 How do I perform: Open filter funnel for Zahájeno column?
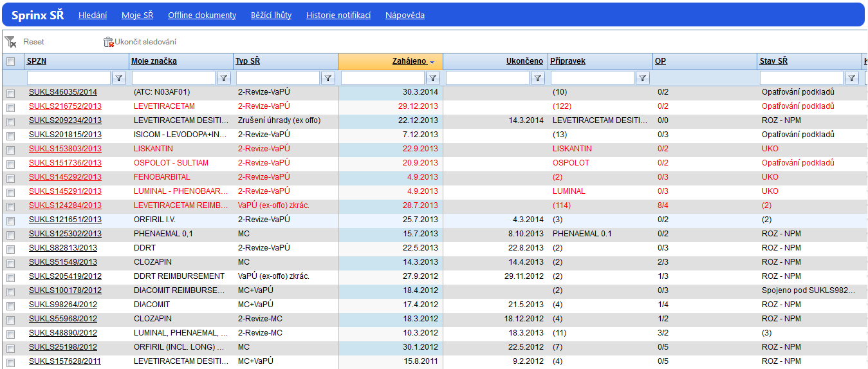(433, 78)
